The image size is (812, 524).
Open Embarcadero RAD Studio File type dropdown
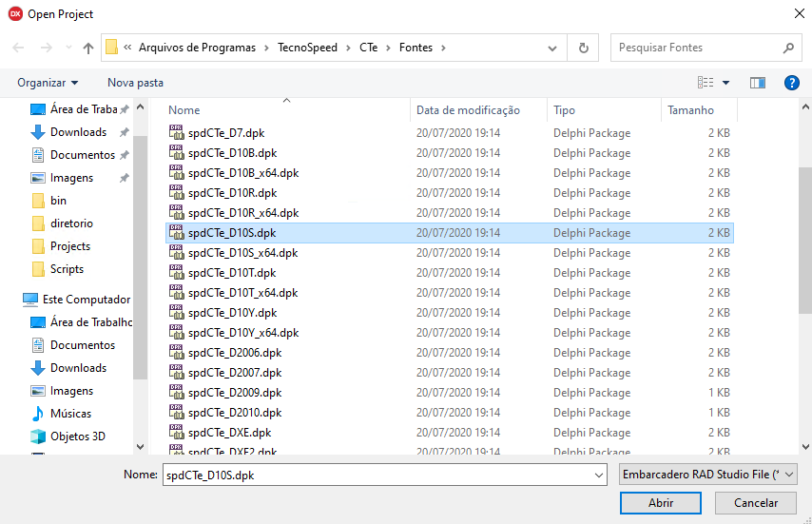tap(708, 475)
